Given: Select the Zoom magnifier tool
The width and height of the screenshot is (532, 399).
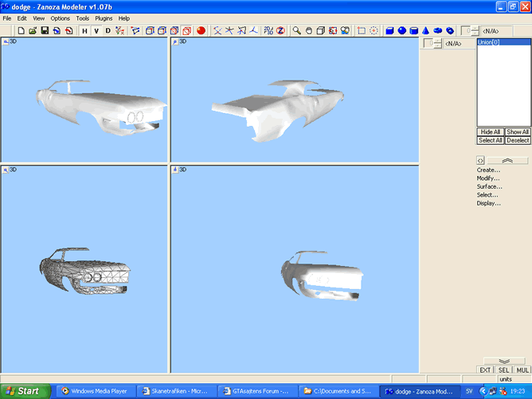Looking at the screenshot, I should click(x=296, y=30).
